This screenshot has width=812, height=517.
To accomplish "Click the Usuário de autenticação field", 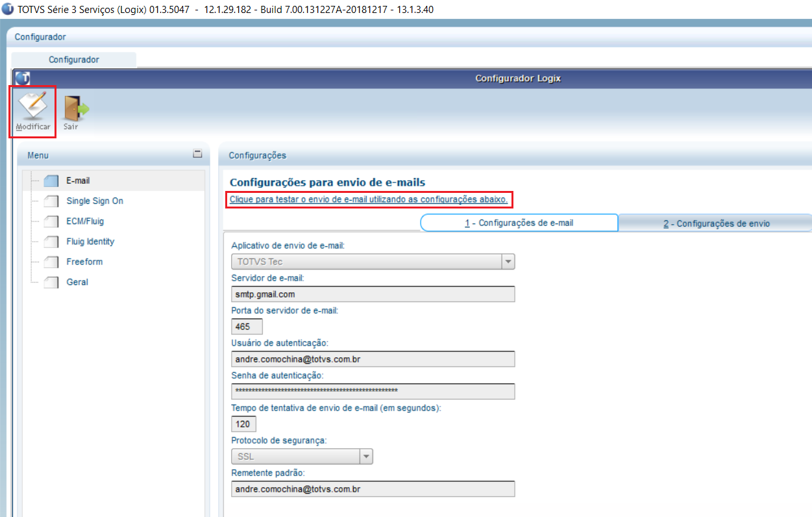I will point(373,359).
